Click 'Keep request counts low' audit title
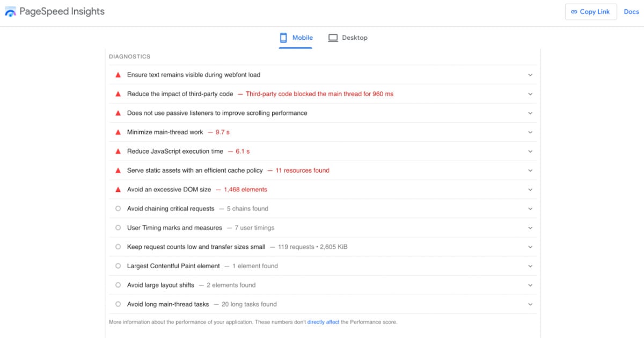The height and width of the screenshot is (338, 644). tap(196, 247)
